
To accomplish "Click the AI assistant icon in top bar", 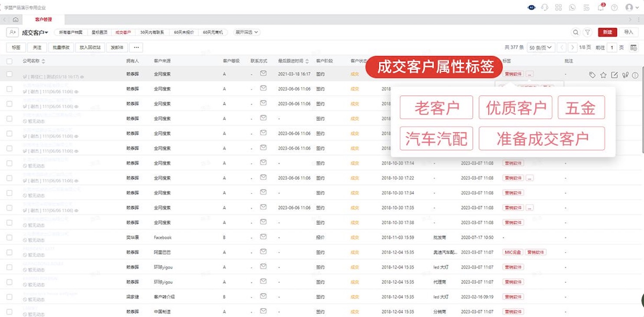I will (531, 7).
